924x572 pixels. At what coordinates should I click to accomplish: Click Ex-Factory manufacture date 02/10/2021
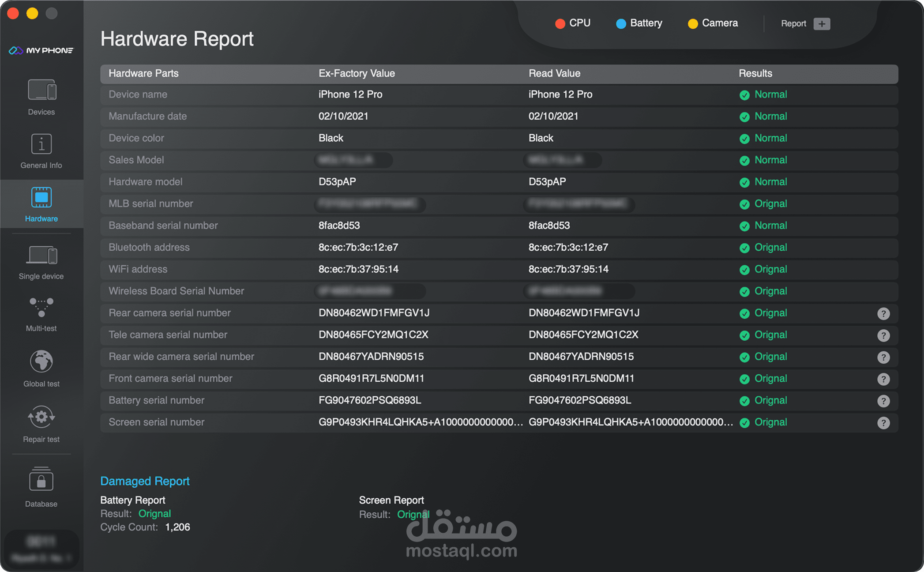(343, 116)
